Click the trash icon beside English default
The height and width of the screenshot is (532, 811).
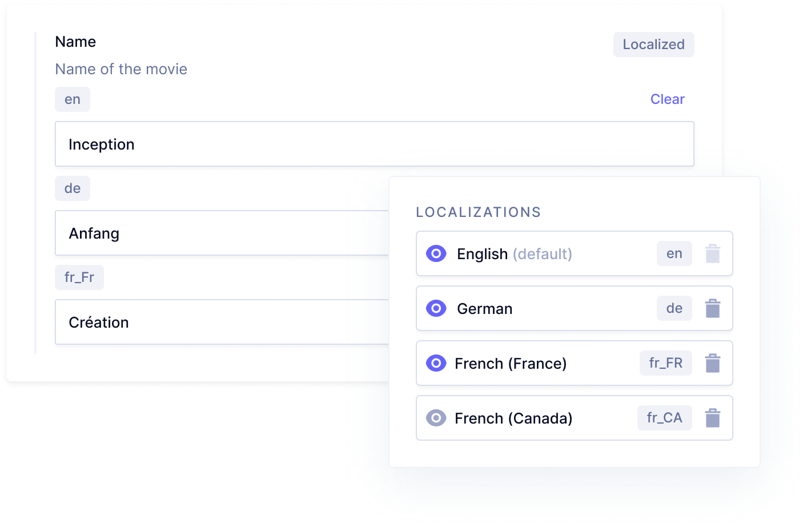pyautogui.click(x=712, y=253)
